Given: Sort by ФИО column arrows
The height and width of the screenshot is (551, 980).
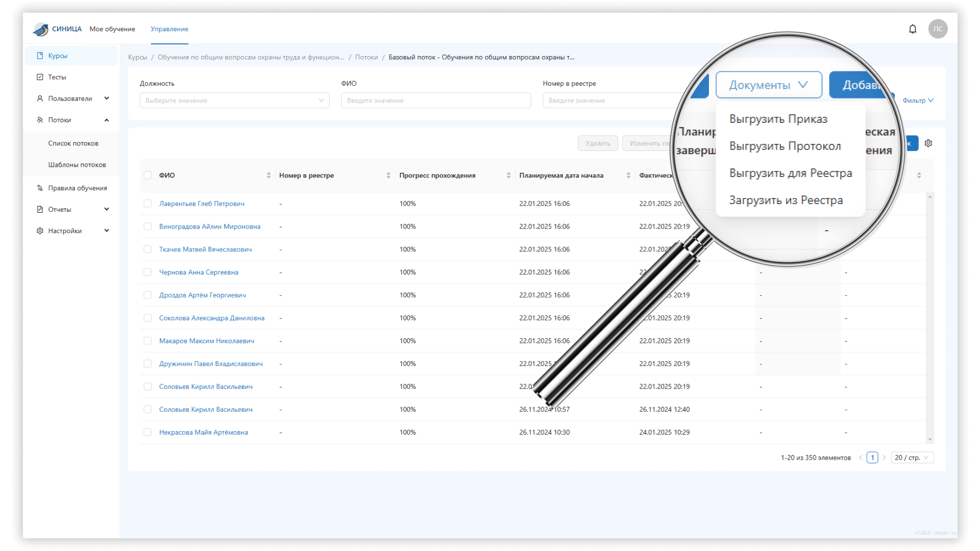Looking at the screenshot, I should pos(268,176).
